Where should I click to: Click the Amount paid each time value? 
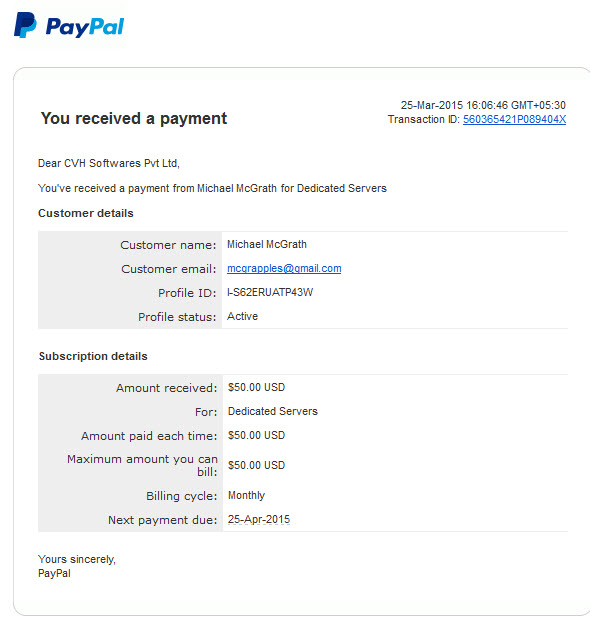256,435
